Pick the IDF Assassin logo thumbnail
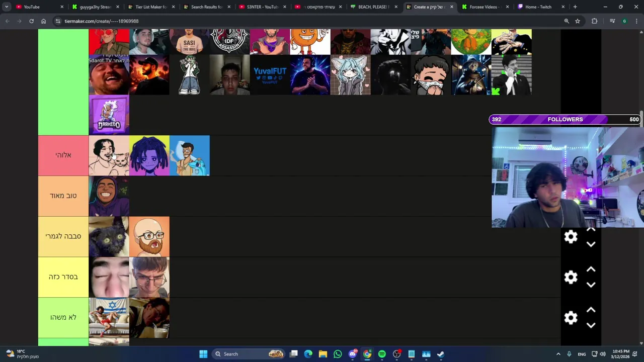 coord(230,42)
